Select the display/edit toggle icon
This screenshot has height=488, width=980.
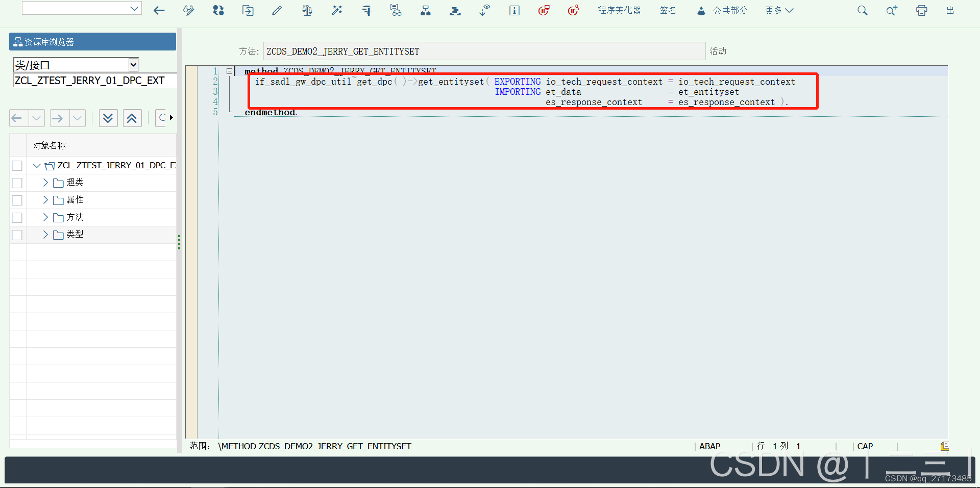[188, 10]
